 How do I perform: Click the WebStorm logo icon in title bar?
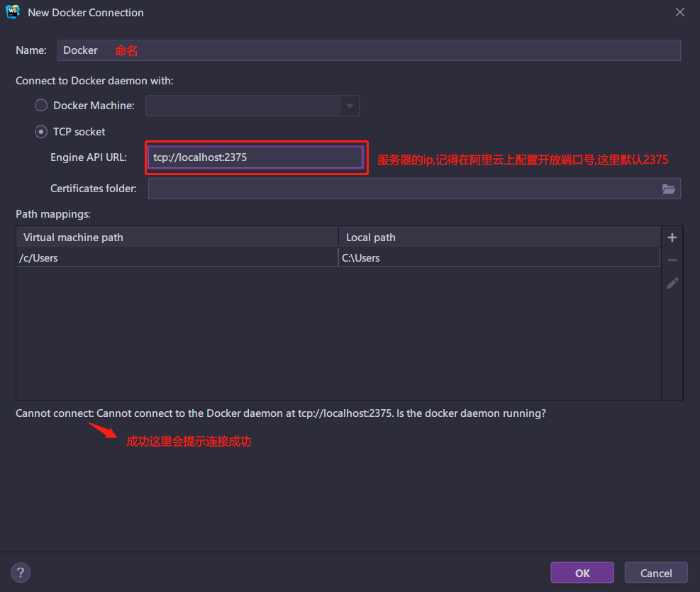[13, 11]
